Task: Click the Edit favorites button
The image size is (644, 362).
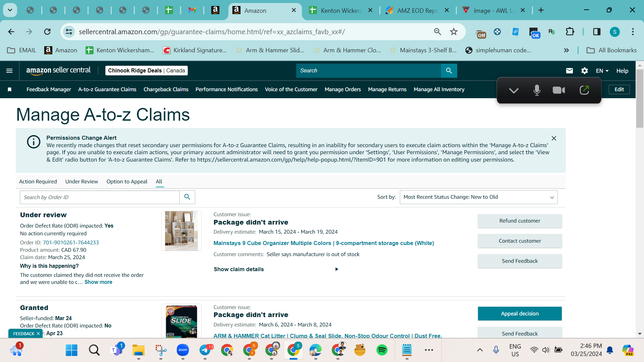Action: click(x=619, y=89)
